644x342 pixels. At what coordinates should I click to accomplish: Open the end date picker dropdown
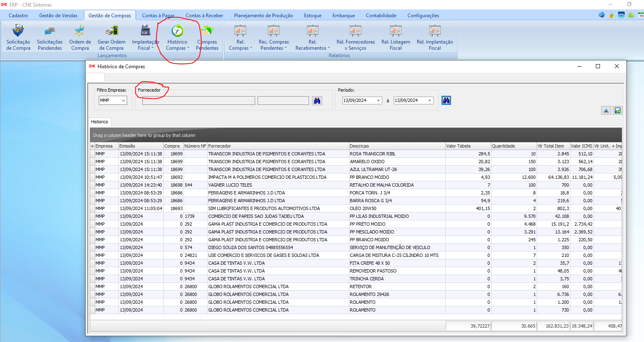pyautogui.click(x=430, y=101)
